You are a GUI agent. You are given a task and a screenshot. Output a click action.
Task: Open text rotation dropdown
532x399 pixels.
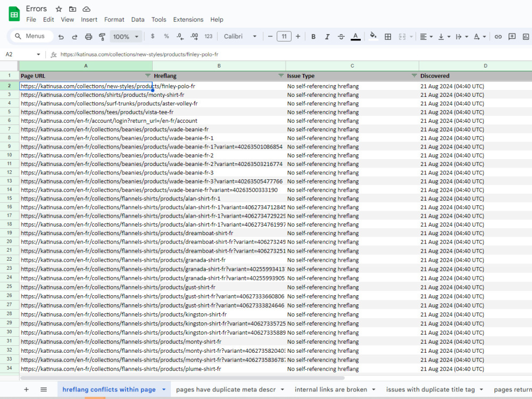480,37
